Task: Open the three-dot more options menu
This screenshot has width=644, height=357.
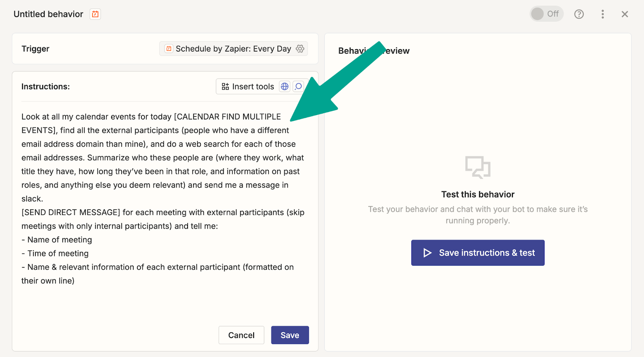Action: [603, 14]
